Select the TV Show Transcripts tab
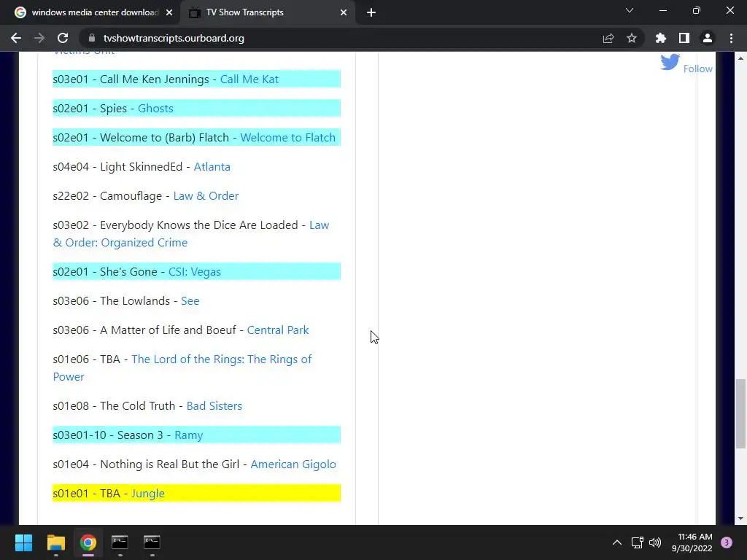 pyautogui.click(x=267, y=12)
